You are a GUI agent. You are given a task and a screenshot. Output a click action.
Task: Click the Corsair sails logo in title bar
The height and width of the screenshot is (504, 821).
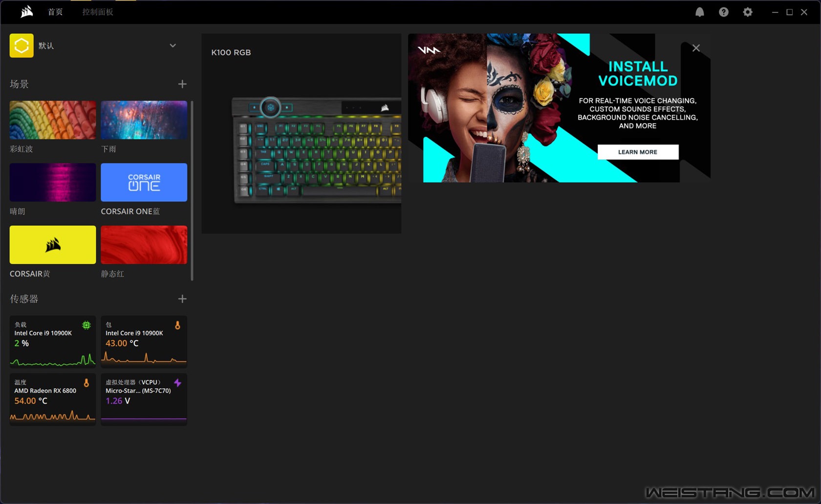(27, 12)
